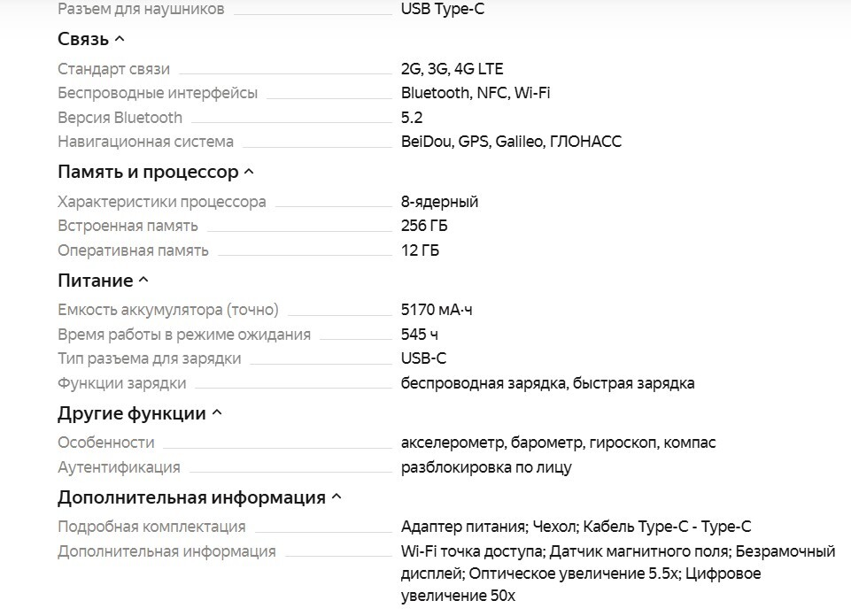Click the Разъем для наушников label
The height and width of the screenshot is (616, 851).
click(x=141, y=9)
